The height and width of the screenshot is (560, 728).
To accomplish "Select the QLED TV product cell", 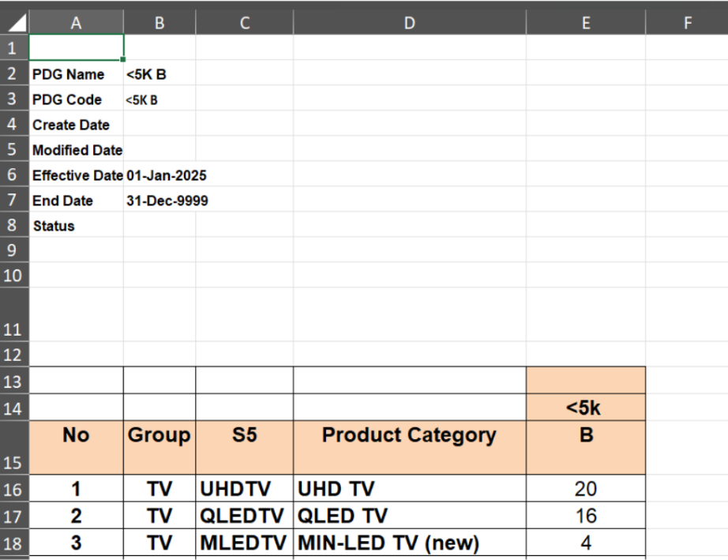I will click(409, 517).
